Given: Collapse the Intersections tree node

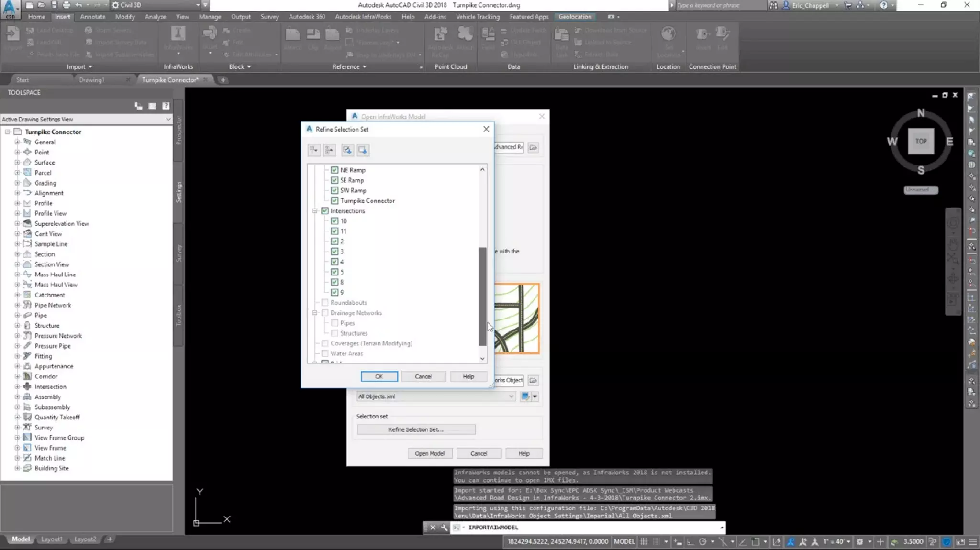Looking at the screenshot, I should 315,211.
